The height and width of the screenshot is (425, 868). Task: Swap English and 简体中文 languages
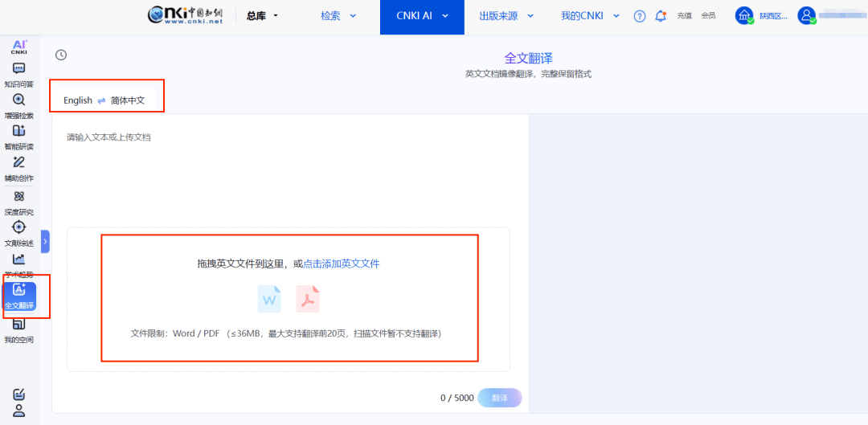click(x=101, y=100)
